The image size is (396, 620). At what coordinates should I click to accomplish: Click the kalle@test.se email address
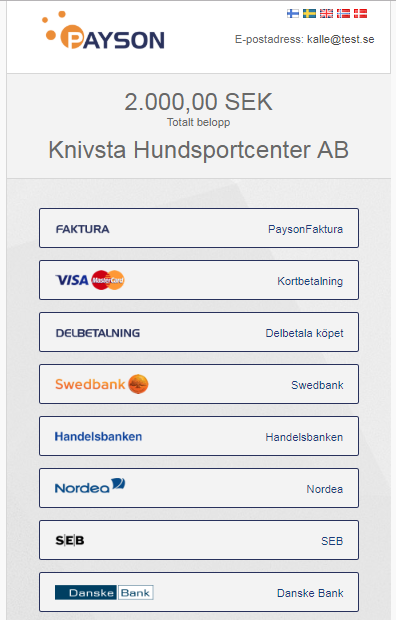[341, 40]
